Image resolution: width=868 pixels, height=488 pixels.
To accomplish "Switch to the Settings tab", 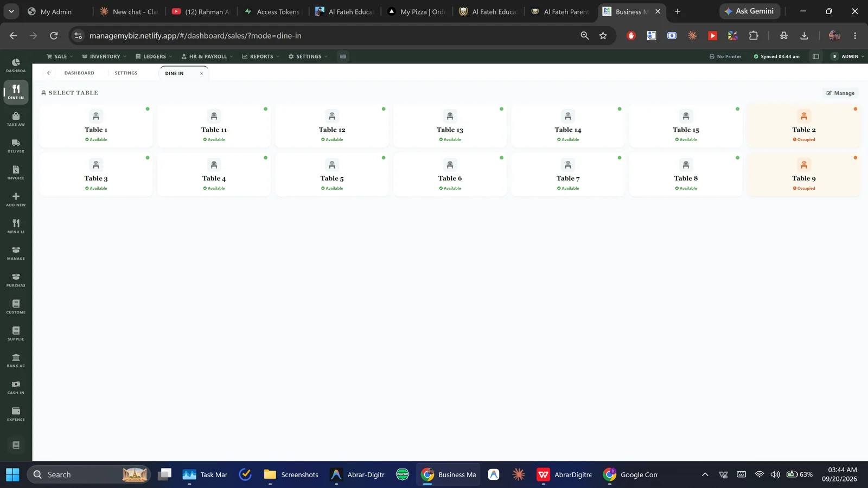I will click(x=126, y=73).
